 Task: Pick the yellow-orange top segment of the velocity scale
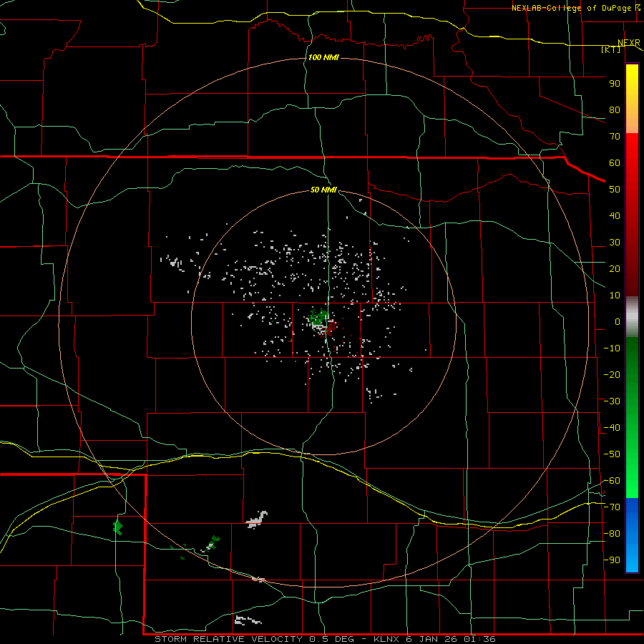coord(632,99)
